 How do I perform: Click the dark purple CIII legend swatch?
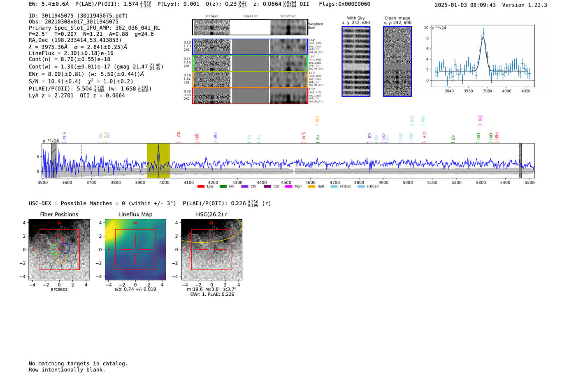point(267,187)
